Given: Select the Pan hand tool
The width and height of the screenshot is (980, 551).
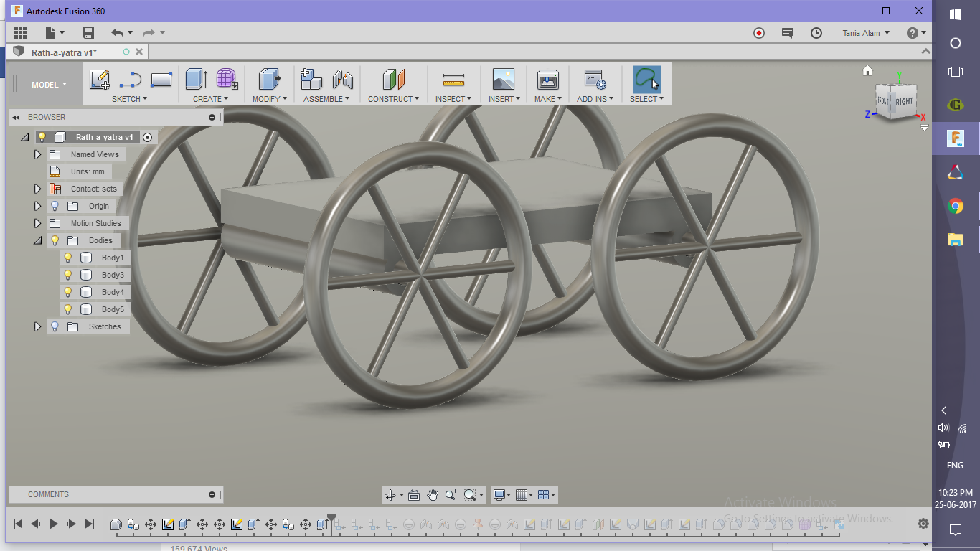Looking at the screenshot, I should pos(433,495).
